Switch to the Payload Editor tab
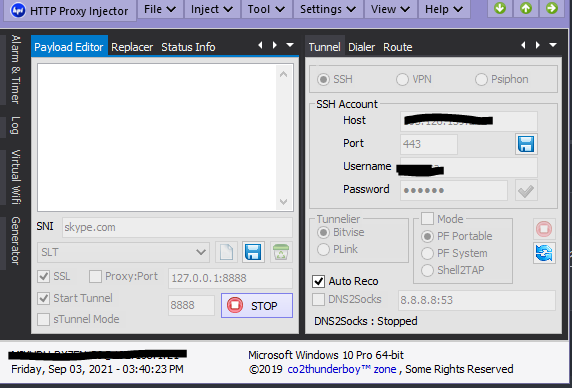The width and height of the screenshot is (572, 388). (x=69, y=47)
